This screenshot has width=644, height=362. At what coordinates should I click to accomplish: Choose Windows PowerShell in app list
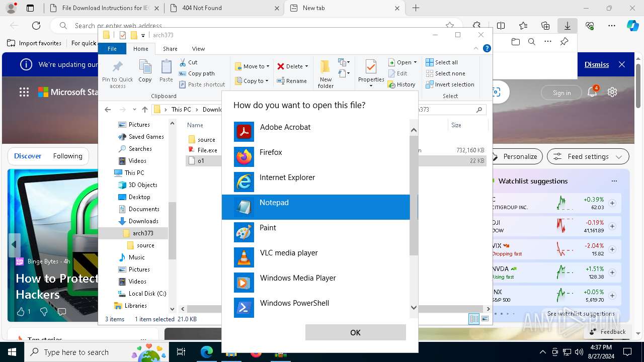point(316,308)
